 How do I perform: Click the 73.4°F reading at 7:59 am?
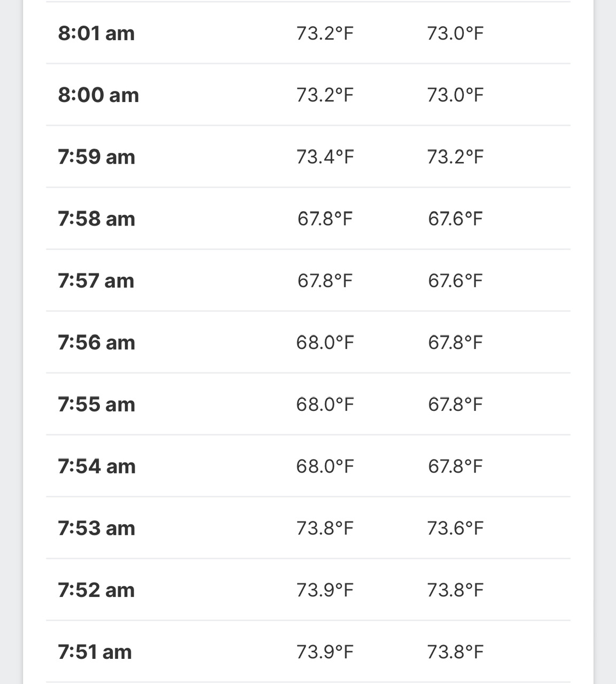(325, 157)
